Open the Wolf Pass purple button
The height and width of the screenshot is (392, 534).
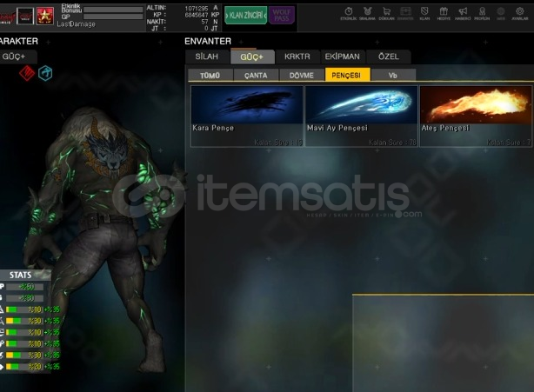282,16
